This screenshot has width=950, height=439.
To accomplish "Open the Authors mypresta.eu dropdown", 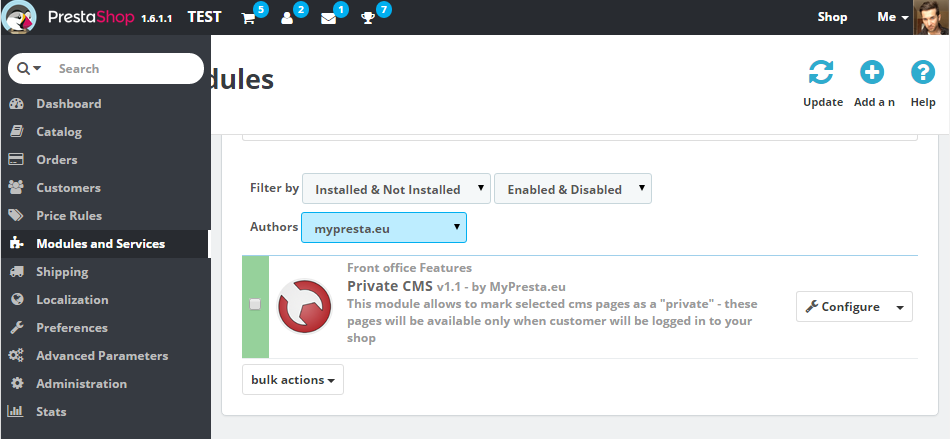I will pos(384,228).
